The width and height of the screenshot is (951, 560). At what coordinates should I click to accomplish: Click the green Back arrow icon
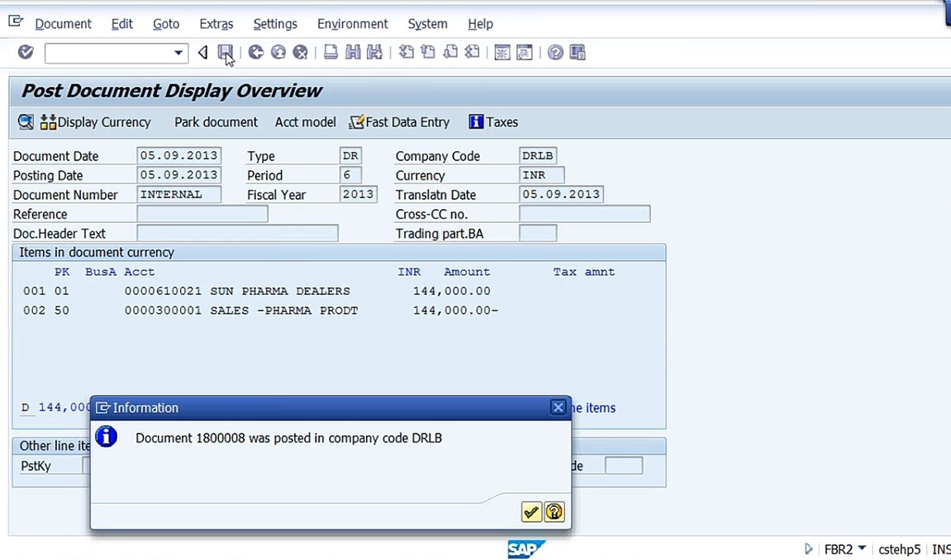(x=256, y=53)
